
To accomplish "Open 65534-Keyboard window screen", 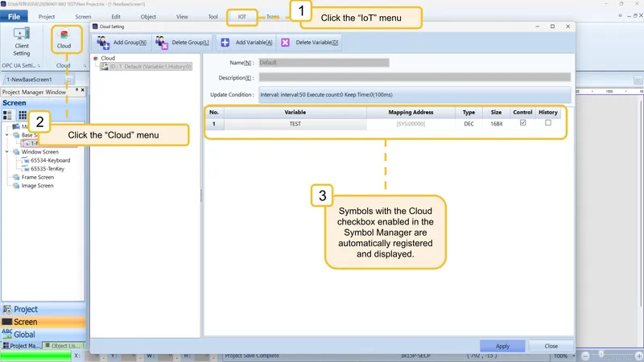I will pyautogui.click(x=47, y=160).
